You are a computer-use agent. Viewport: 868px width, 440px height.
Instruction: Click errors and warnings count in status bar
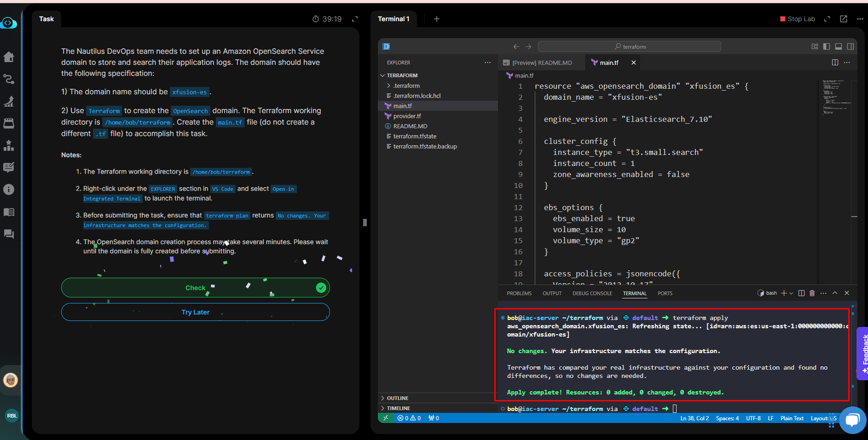click(x=409, y=418)
